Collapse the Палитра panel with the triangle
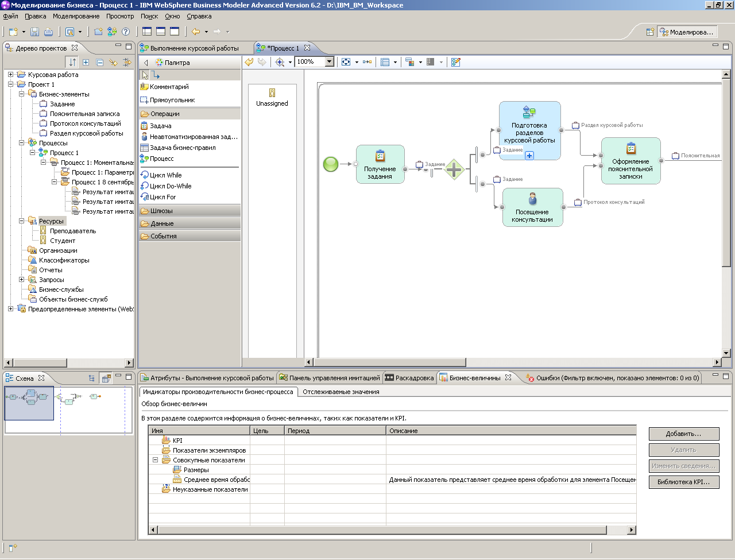The height and width of the screenshot is (560, 735). [x=146, y=63]
